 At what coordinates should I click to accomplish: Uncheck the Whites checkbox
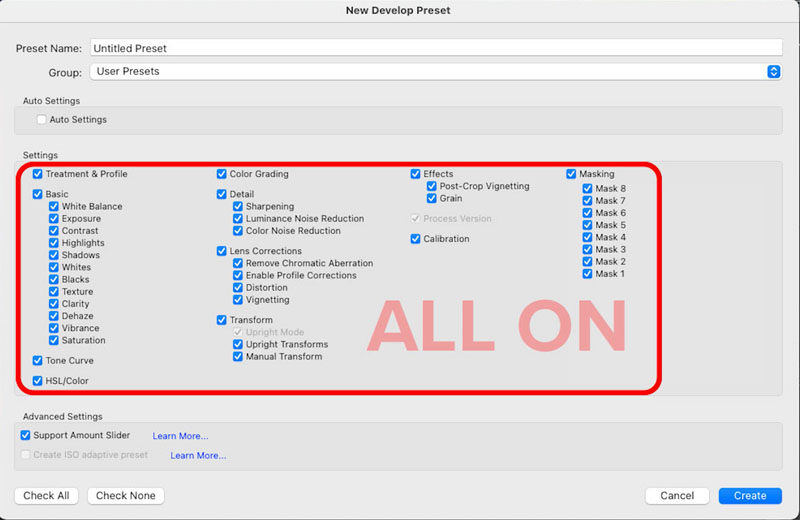[x=54, y=267]
